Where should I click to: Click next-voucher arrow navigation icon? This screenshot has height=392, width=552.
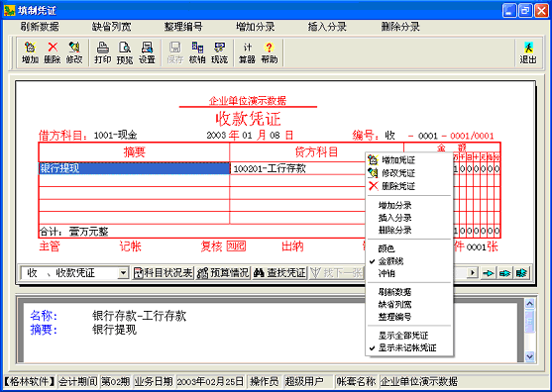pos(489,273)
